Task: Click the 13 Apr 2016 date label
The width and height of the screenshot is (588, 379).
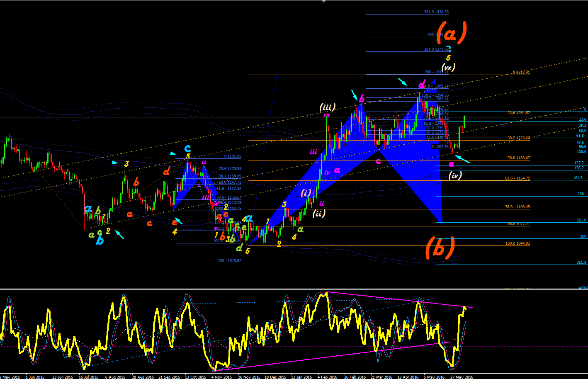Action: click(408, 377)
